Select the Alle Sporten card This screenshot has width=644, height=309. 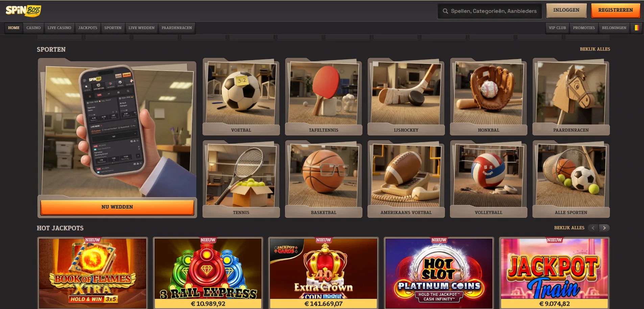571,179
